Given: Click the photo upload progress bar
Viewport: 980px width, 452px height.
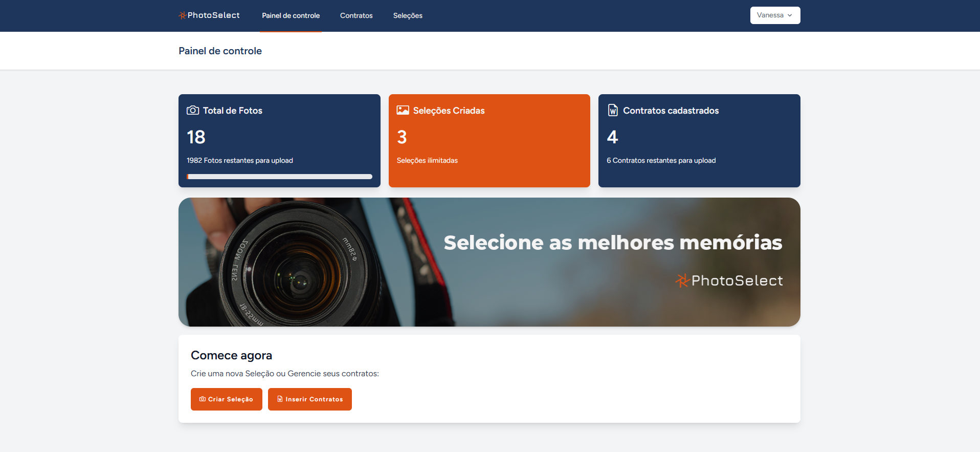Looking at the screenshot, I should point(279,177).
